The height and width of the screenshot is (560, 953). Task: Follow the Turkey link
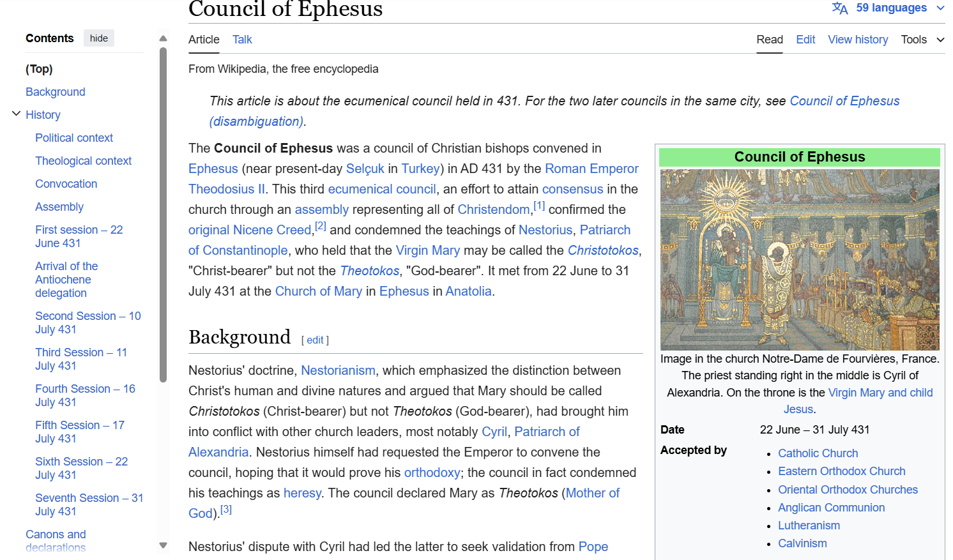[420, 169]
